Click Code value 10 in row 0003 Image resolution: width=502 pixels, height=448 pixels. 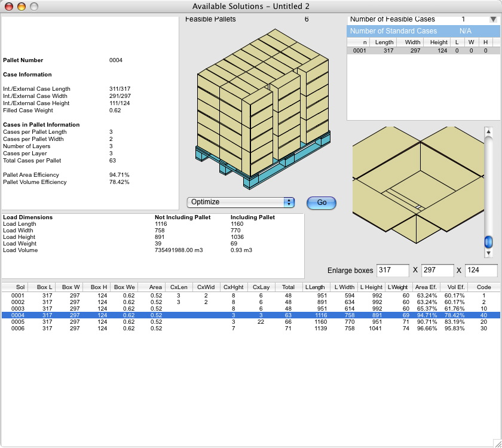483,309
